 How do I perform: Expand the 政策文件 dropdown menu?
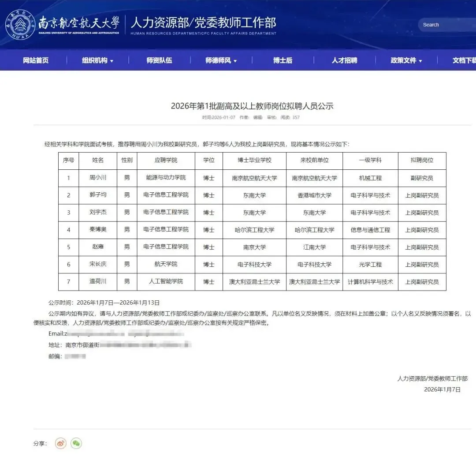point(406,60)
